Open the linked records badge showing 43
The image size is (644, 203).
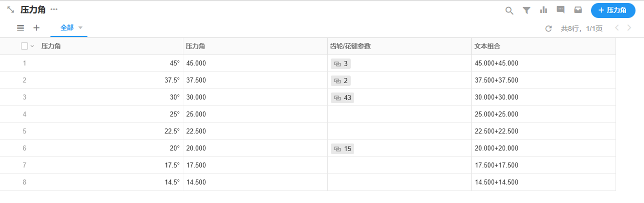(343, 97)
